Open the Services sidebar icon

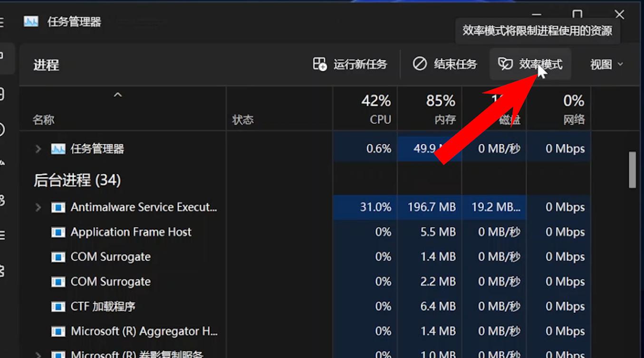(x=2, y=271)
